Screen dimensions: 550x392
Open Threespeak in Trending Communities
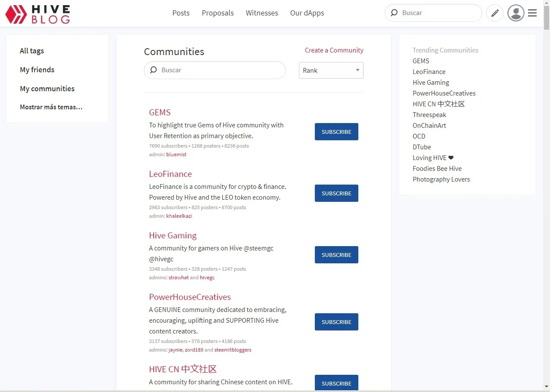click(429, 114)
